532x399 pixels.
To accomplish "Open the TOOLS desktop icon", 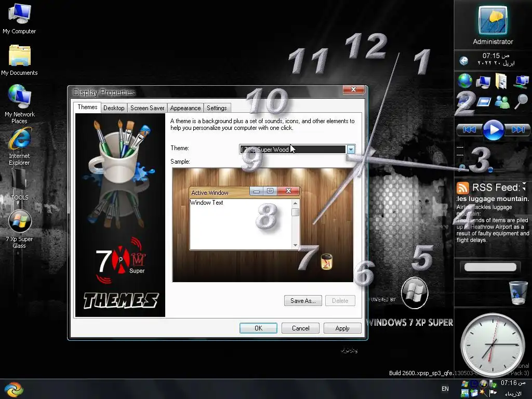I will coord(19,185).
